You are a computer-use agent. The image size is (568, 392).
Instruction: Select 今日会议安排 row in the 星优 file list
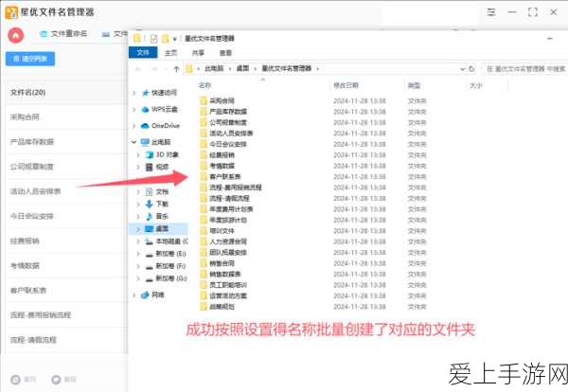[x=66, y=216]
